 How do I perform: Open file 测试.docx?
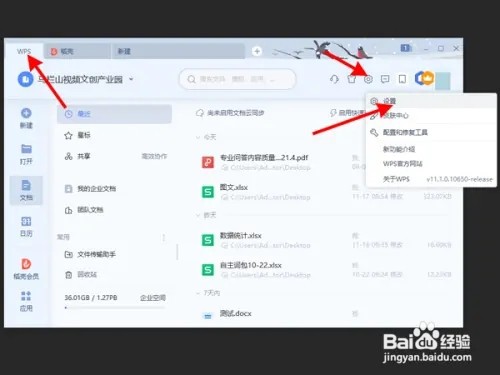tap(235, 314)
